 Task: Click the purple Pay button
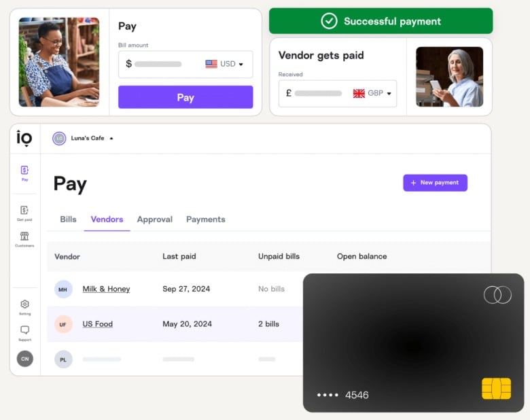[185, 97]
